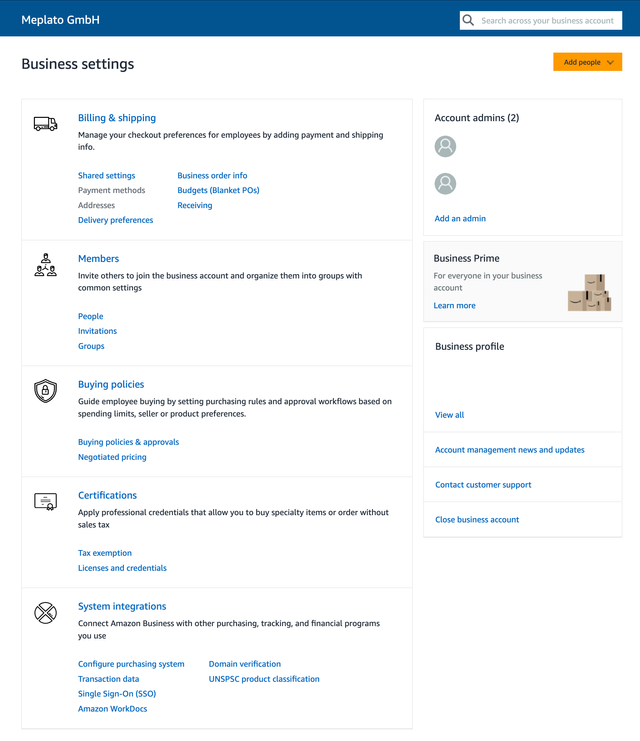Viewport: 640px width, 741px height.
Task: Click the search magnifying glass icon
Action: coord(468,20)
